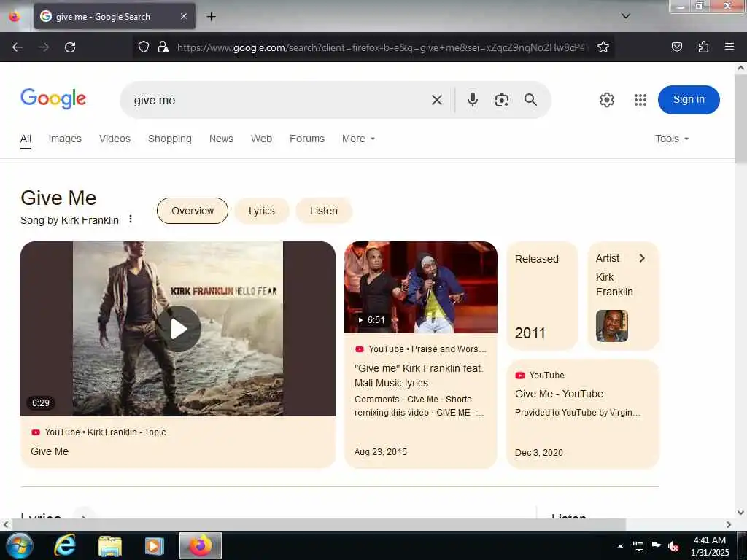
Task: Show hidden tray icons arrow
Action: pyautogui.click(x=620, y=546)
